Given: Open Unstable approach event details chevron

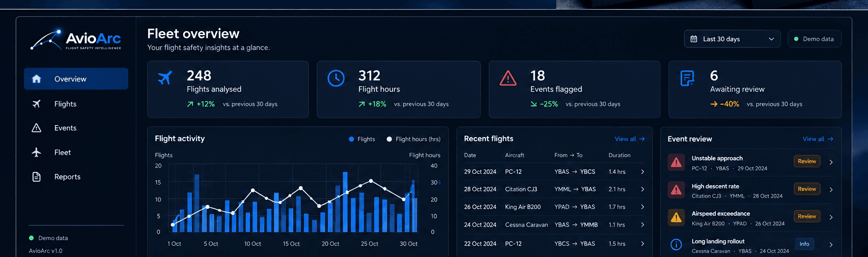Looking at the screenshot, I should [831, 162].
